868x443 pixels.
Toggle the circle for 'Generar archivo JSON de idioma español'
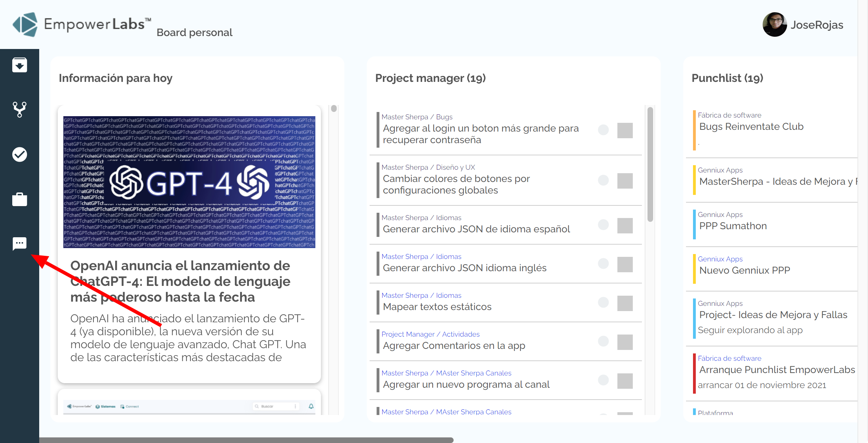(603, 225)
